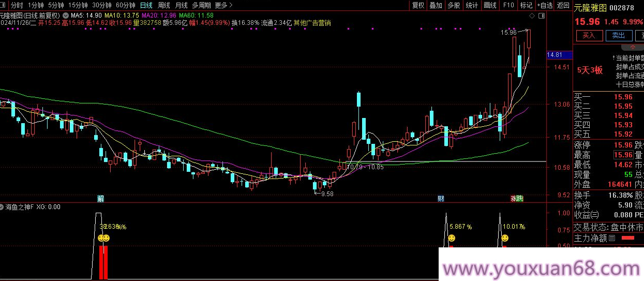The height and width of the screenshot is (281, 644).
Task: Click the diamond icon above the chart
Action: click(x=532, y=16)
